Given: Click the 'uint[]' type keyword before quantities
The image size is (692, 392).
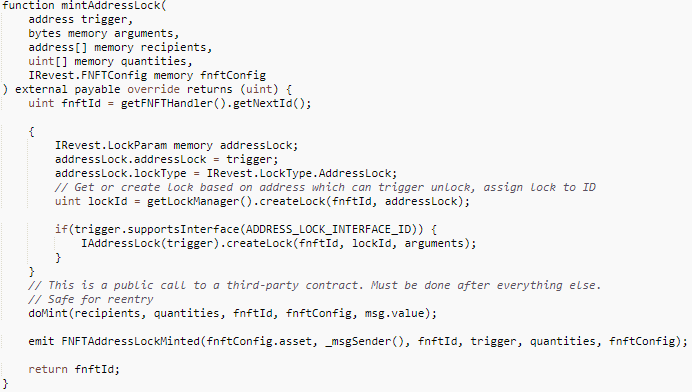Looking at the screenshot, I should point(48,61).
